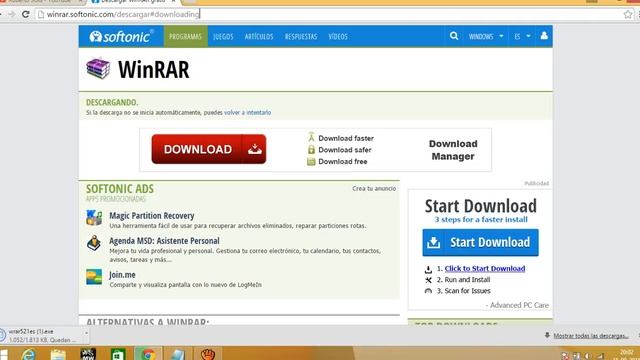Click the Download Manager text
This screenshot has width=640, height=360.
pyautogui.click(x=453, y=150)
